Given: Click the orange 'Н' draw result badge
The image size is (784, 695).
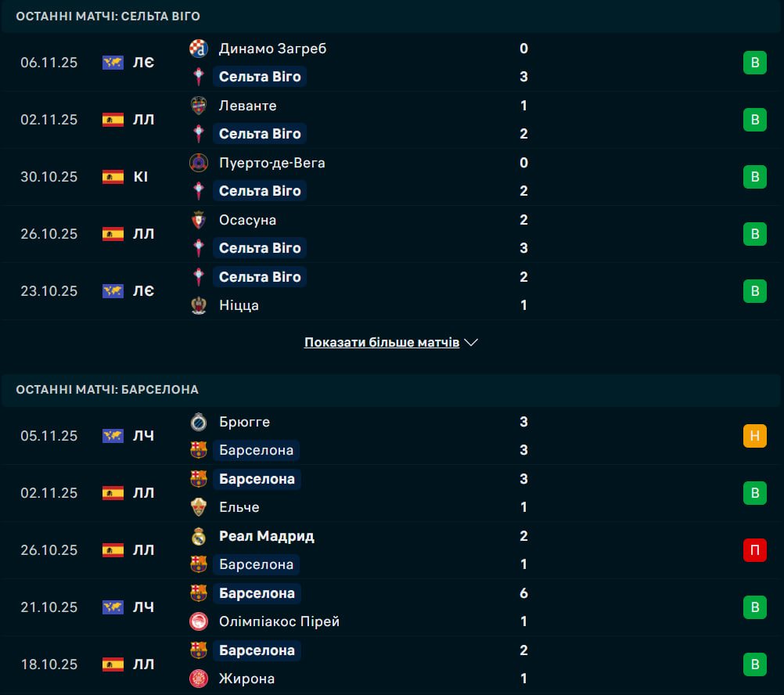Looking at the screenshot, I should [x=754, y=436].
